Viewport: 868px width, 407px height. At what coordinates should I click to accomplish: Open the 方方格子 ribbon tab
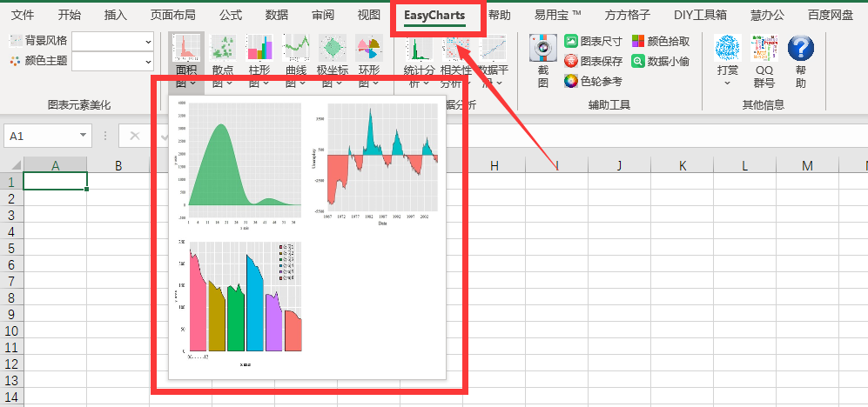click(627, 15)
